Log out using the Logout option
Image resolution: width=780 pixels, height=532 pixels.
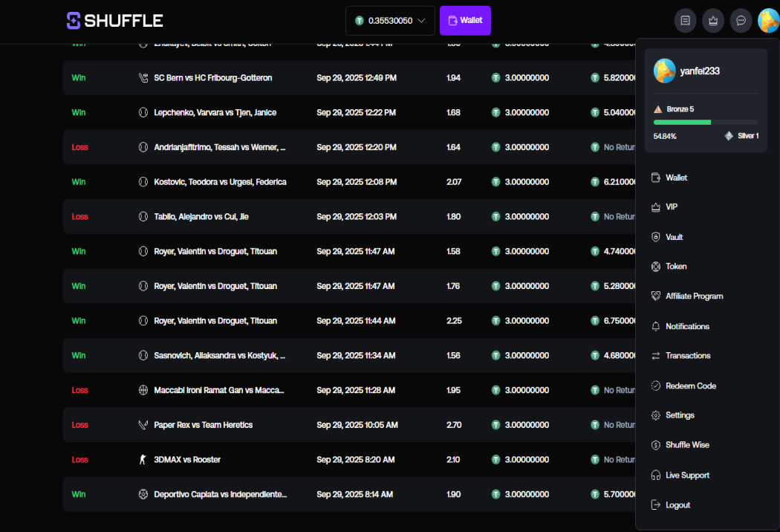(677, 505)
